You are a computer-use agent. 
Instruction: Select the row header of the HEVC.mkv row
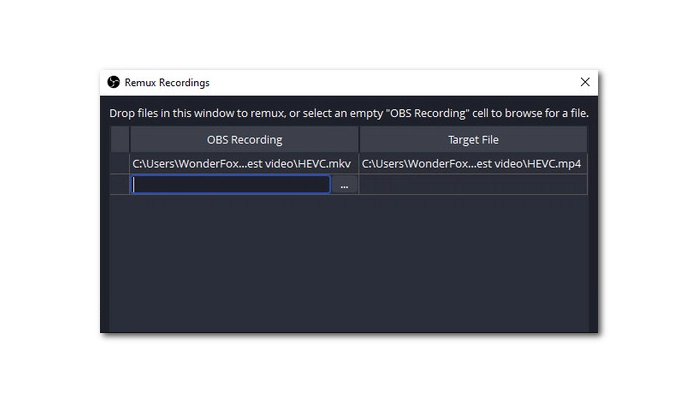click(x=120, y=163)
